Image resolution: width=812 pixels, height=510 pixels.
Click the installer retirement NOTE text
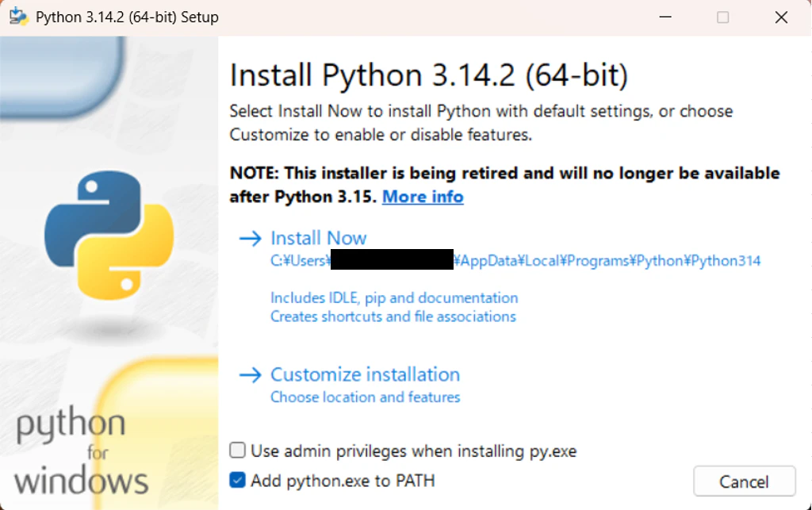[504, 185]
